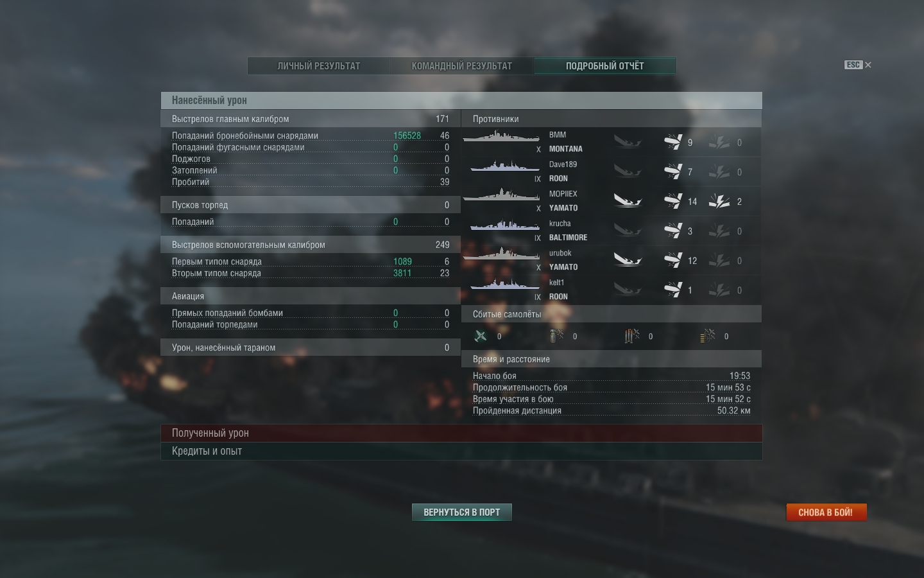Viewport: 924px width, 578px height.
Task: Click the fighter planes shot down icon
Action: coord(481,336)
